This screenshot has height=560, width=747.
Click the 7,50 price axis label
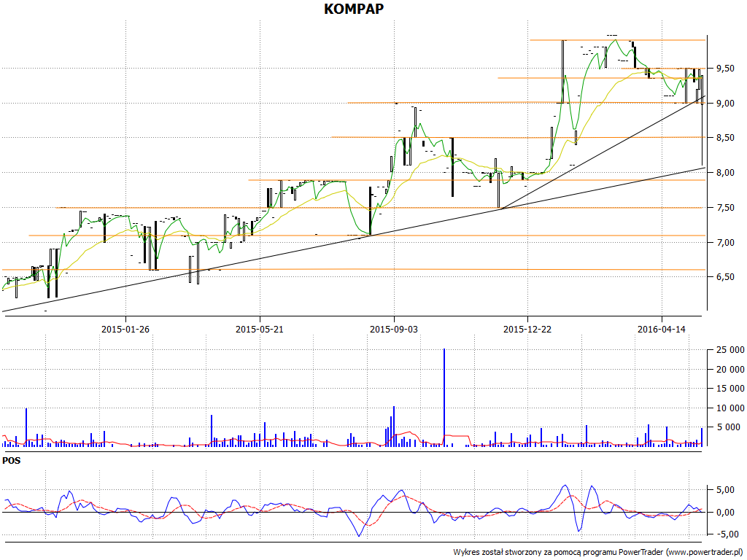724,208
